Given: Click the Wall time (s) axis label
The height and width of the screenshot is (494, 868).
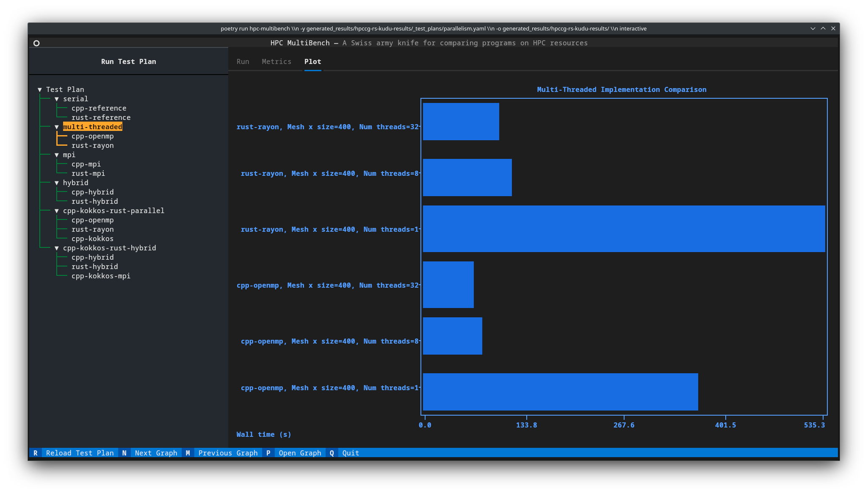Looking at the screenshot, I should pyautogui.click(x=264, y=435).
